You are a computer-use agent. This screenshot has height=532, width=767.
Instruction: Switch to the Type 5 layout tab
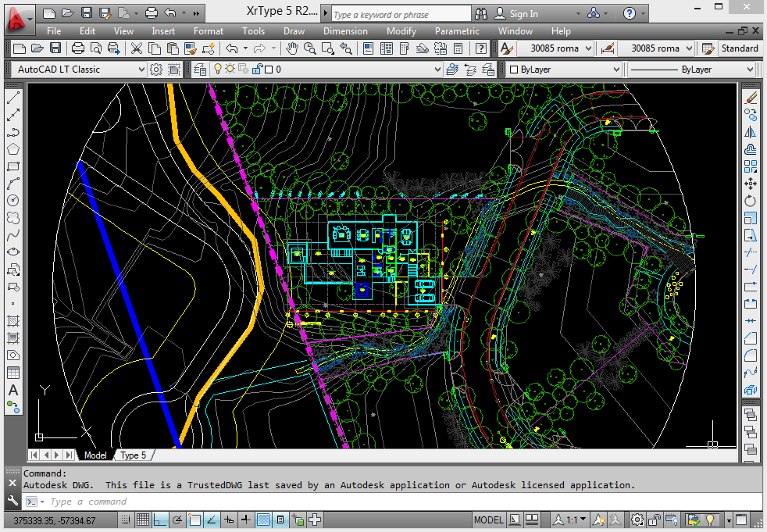click(x=133, y=455)
